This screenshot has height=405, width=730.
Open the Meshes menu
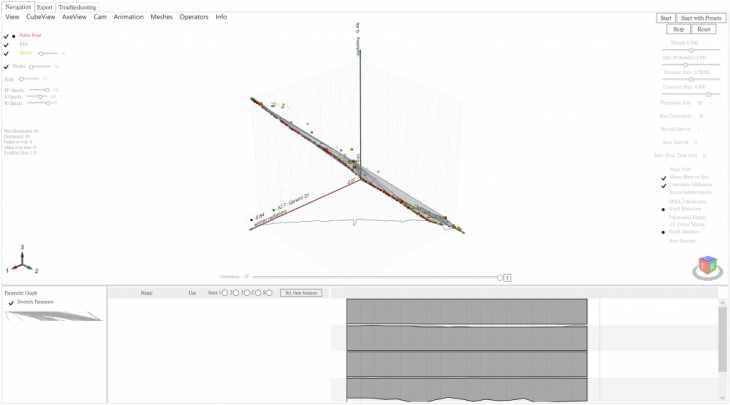161,17
